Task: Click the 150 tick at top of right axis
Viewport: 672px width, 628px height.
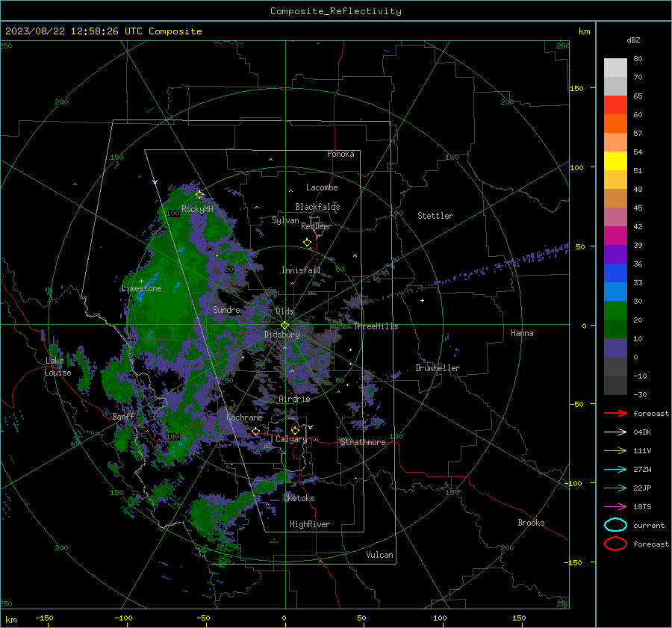Action: click(576, 88)
